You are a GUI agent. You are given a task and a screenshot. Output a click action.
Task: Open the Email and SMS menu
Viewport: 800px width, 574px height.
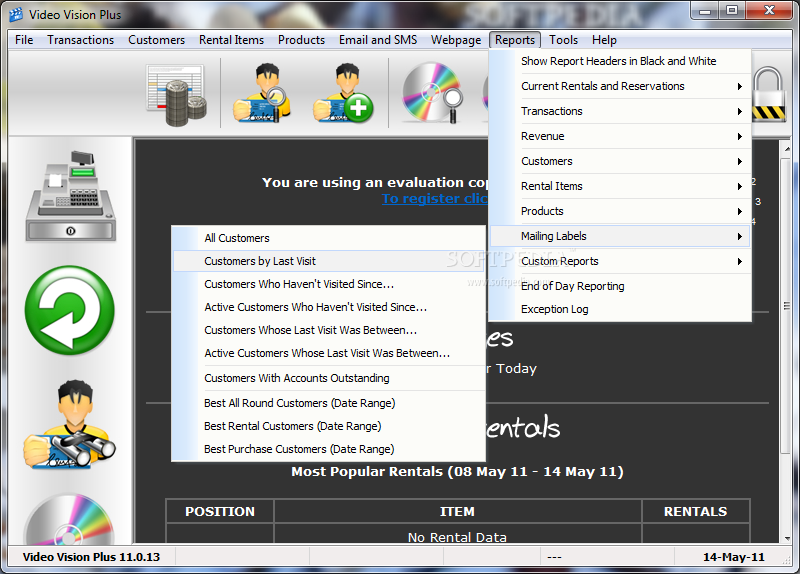point(378,40)
